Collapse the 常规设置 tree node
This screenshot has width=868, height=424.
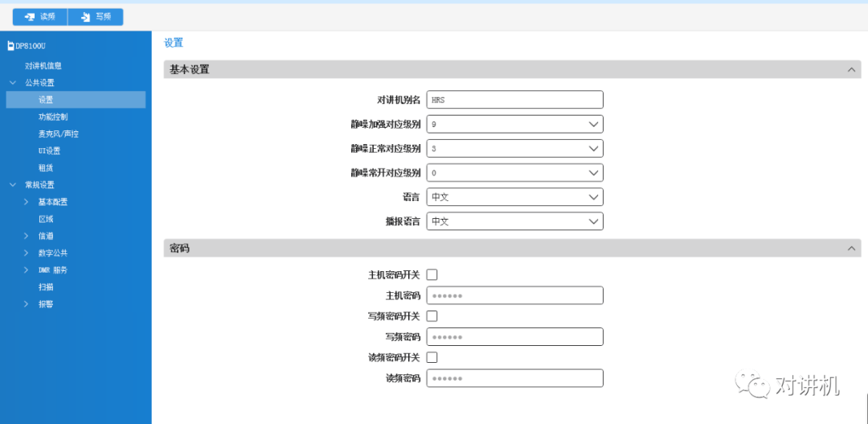[13, 185]
